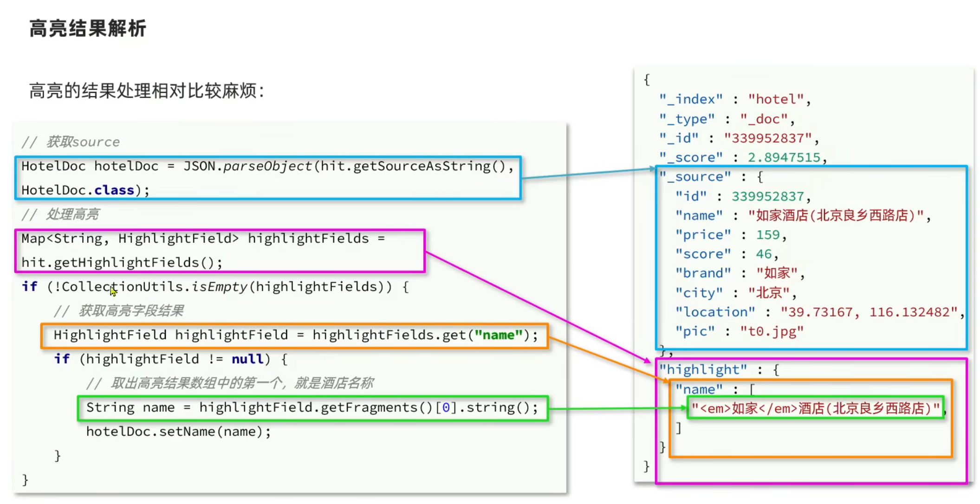Click the "brand" : "如家" JSON line
Viewport: 980px width, 504px height.
click(740, 273)
